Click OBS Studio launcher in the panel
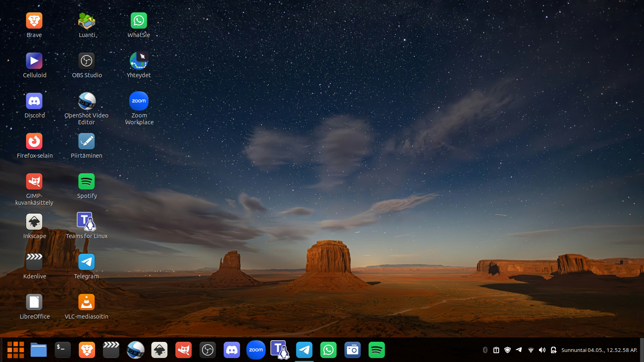 (x=208, y=350)
